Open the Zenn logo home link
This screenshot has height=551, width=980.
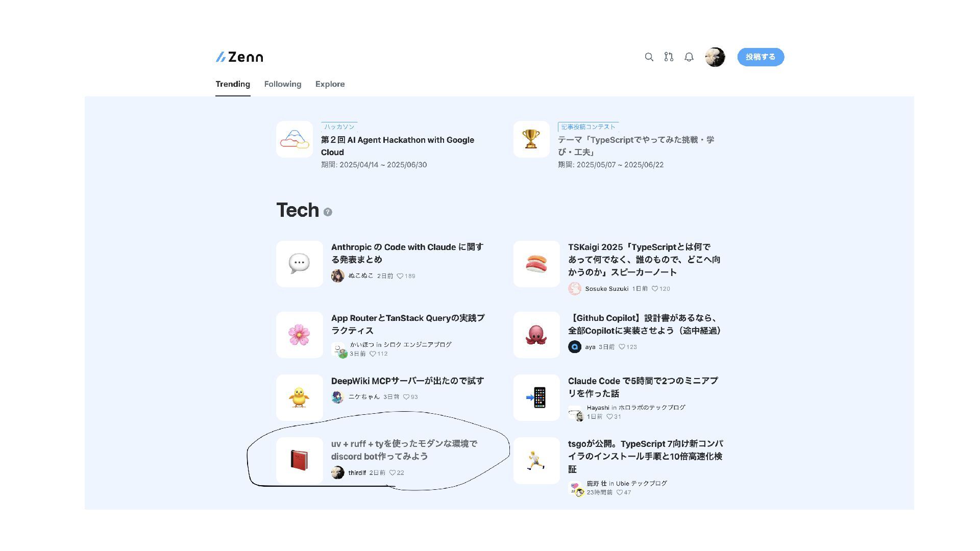[x=239, y=57]
